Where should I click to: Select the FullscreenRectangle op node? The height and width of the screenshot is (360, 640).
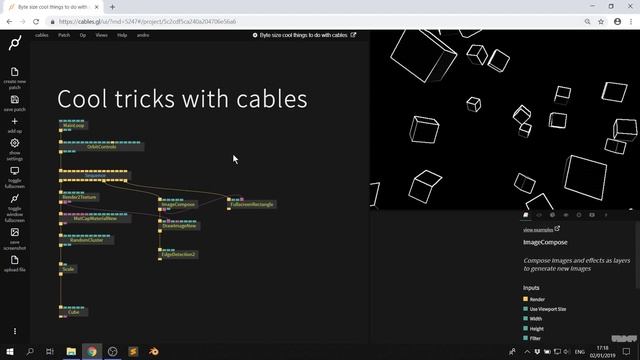pyautogui.click(x=252, y=204)
